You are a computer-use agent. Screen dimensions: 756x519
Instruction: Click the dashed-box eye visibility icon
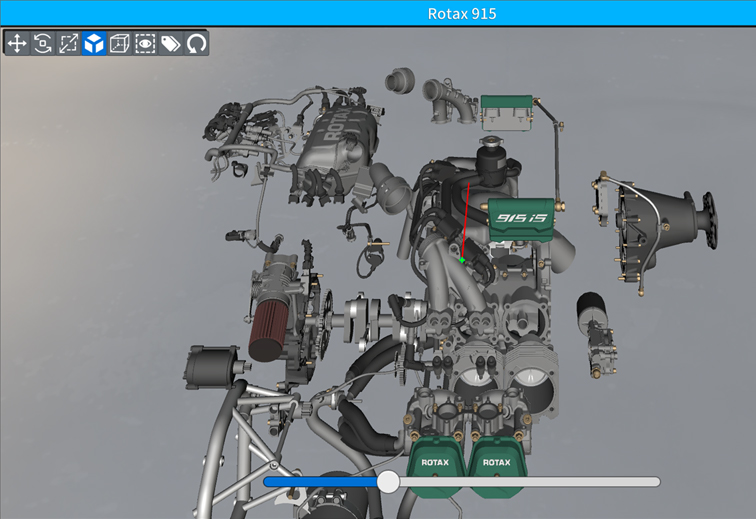tap(145, 43)
